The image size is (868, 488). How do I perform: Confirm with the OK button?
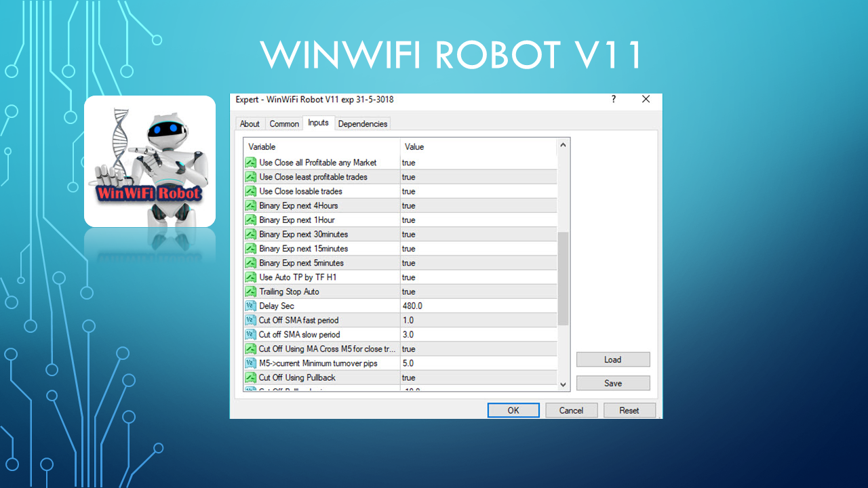tap(513, 410)
